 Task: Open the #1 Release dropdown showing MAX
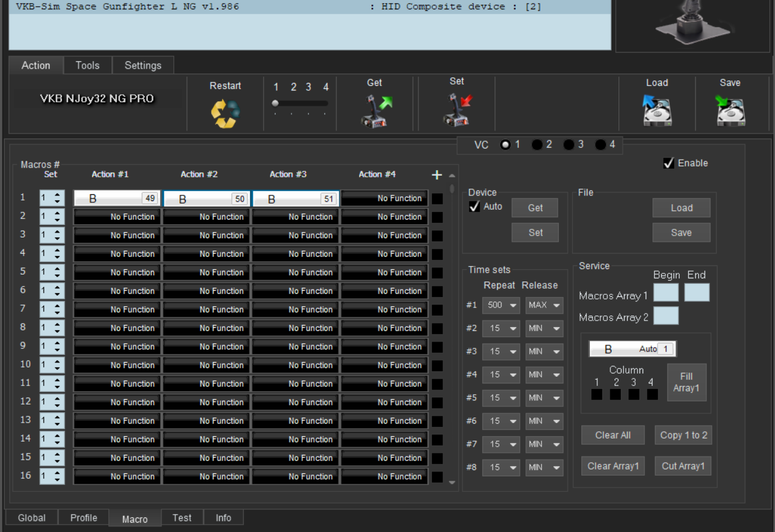(545, 305)
